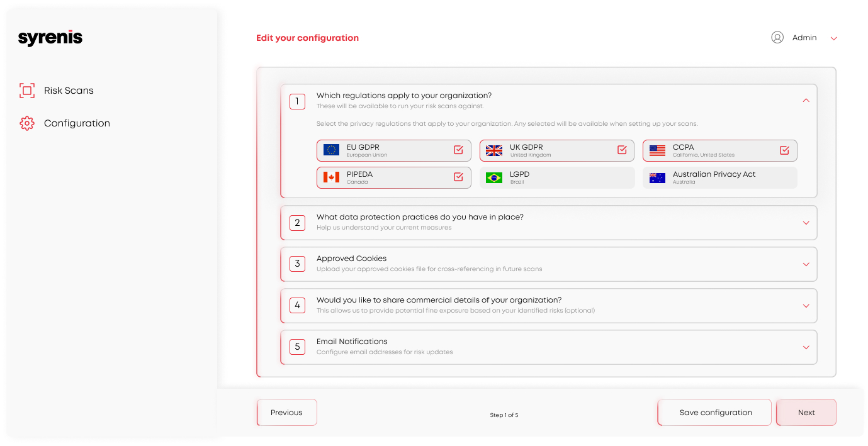Open Risk Scans from the sidebar
This screenshot has height=446, width=868.
69,91
